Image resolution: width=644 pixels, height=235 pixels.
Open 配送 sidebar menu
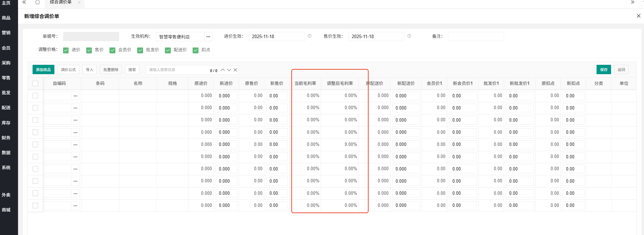(x=6, y=108)
